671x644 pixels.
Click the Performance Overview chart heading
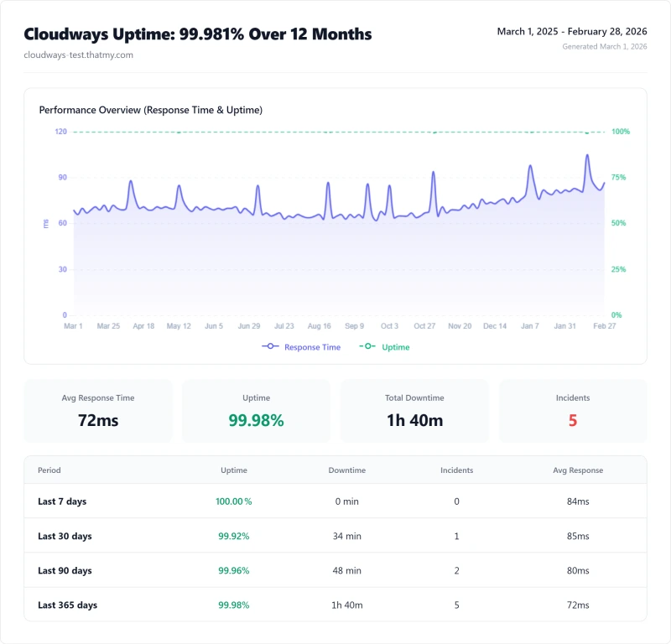point(151,110)
